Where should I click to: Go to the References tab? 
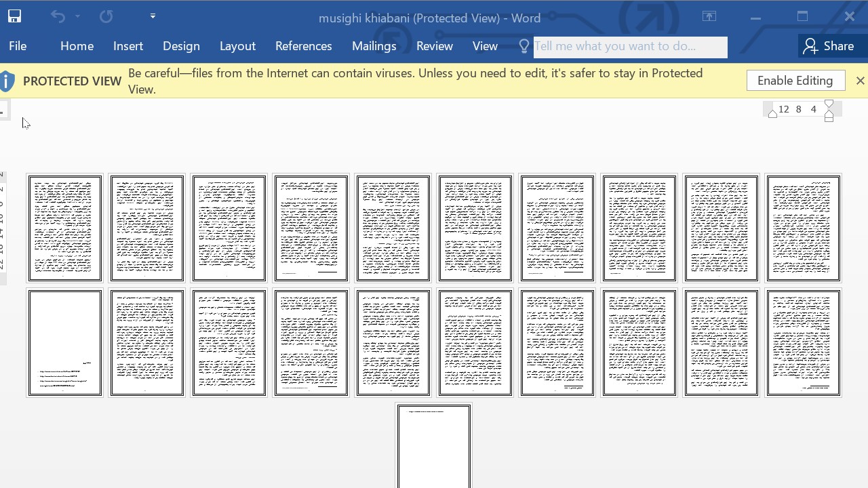pyautogui.click(x=303, y=46)
